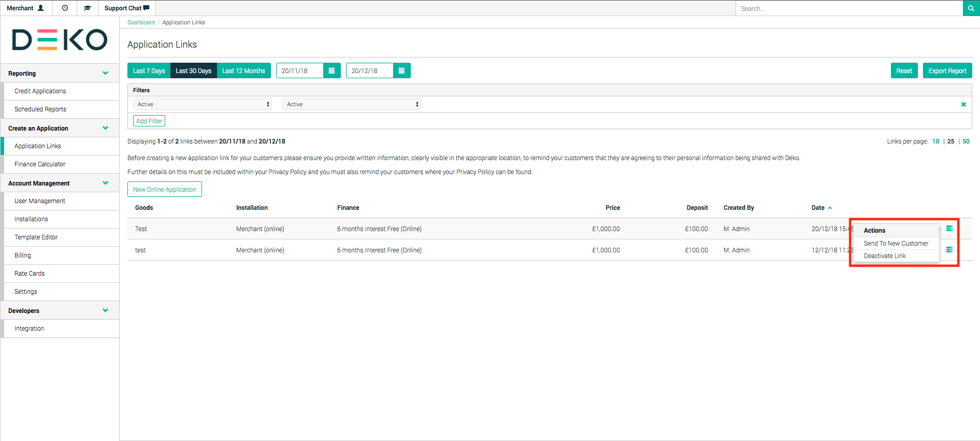Screen dimensions: 980x441
Task: Set links per page to 10
Action: 935,141
